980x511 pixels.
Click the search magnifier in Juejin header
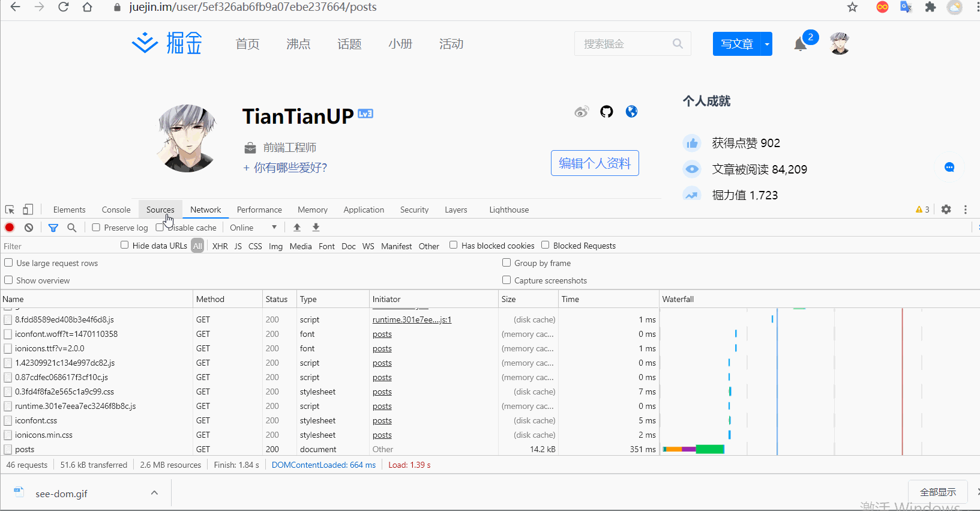point(678,44)
